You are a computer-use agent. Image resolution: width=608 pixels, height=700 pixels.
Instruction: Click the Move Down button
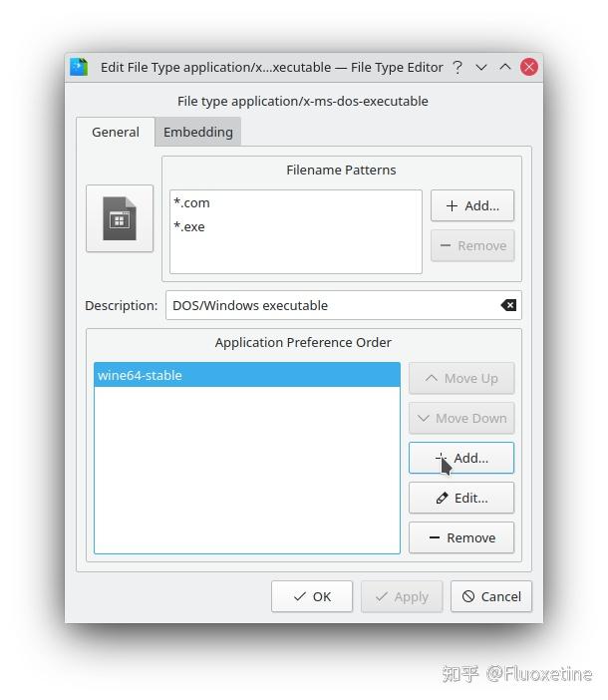point(461,418)
